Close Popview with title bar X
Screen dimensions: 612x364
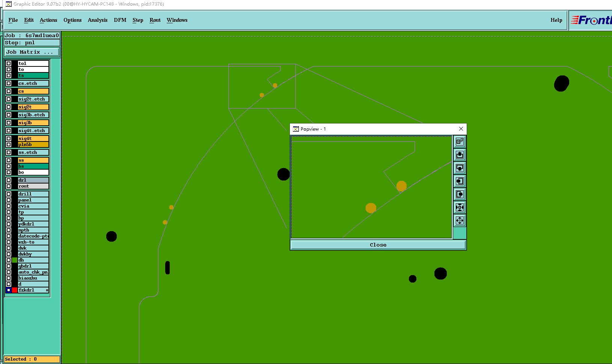[461, 129]
